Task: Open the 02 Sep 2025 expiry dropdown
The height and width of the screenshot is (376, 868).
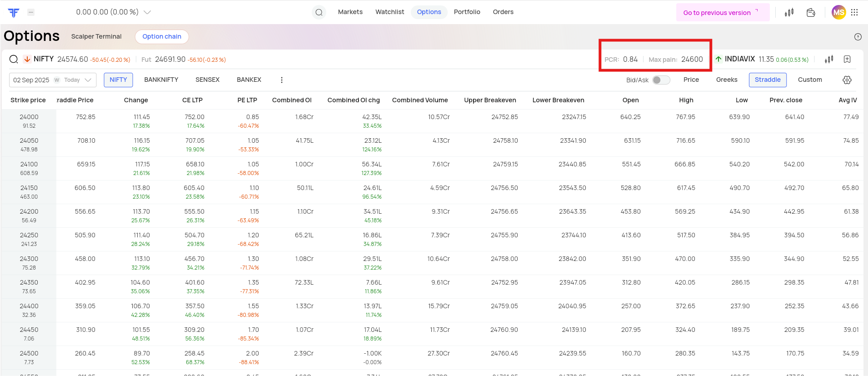Action: coord(53,80)
